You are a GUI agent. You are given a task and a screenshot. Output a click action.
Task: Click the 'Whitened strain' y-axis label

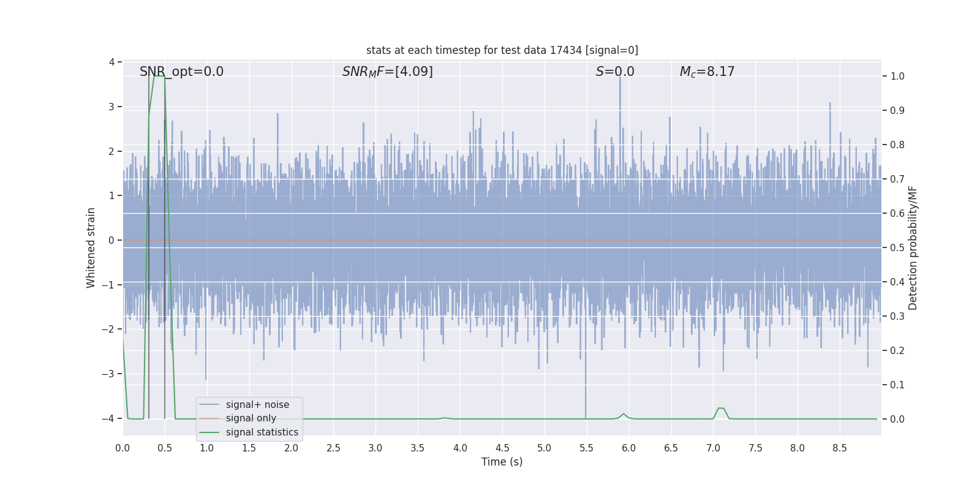point(91,247)
